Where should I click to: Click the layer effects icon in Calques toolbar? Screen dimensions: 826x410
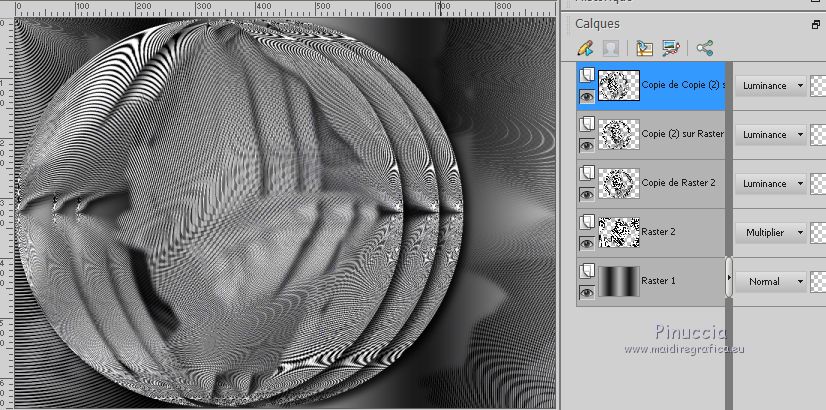click(671, 48)
